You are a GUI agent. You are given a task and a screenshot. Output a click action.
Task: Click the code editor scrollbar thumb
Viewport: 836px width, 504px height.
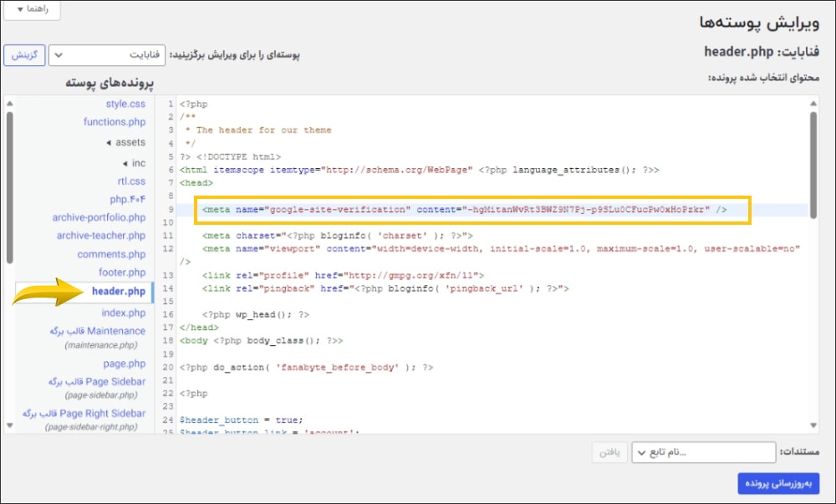[813, 165]
